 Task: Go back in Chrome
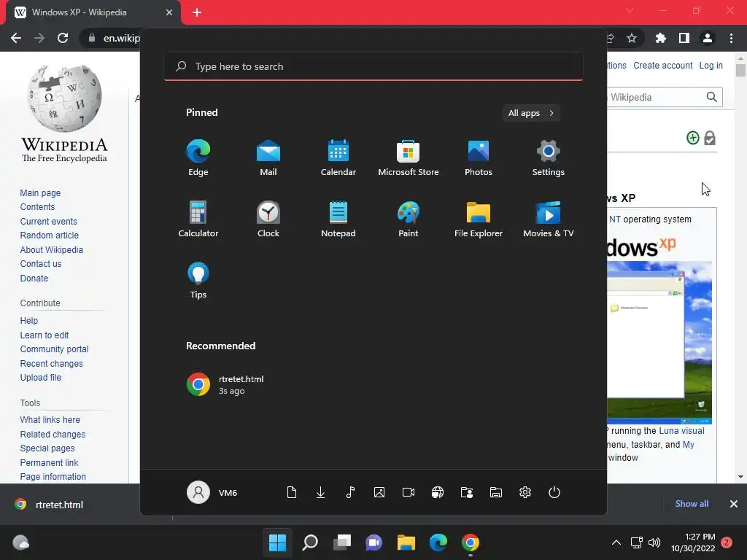(x=16, y=38)
